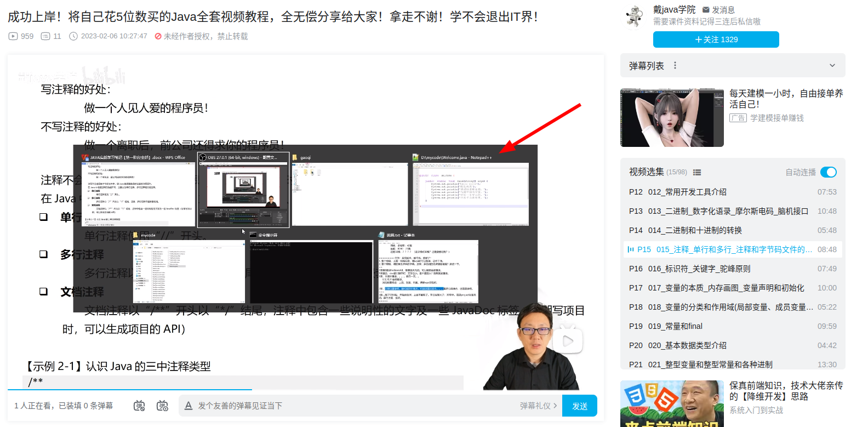Click the play count icon showing 959

[x=13, y=36]
